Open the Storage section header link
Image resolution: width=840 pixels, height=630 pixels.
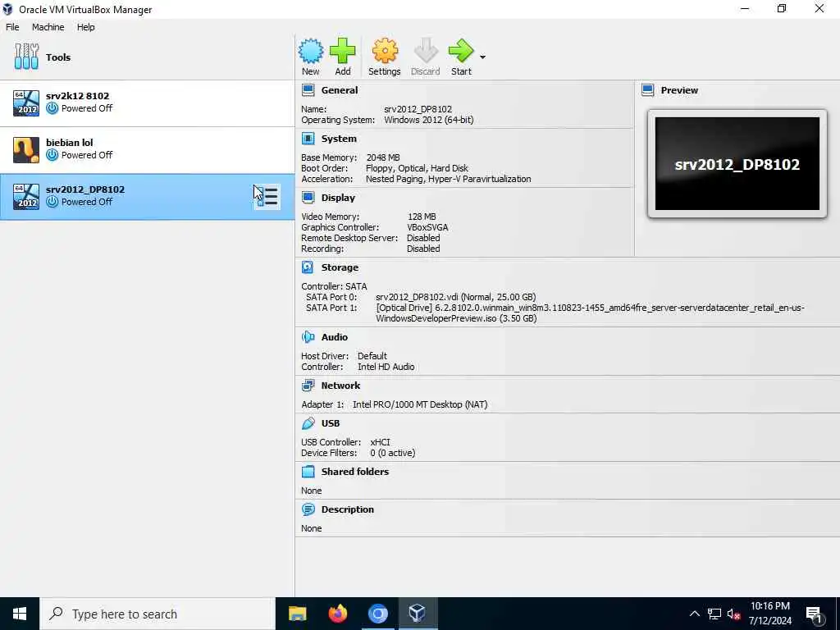click(340, 267)
